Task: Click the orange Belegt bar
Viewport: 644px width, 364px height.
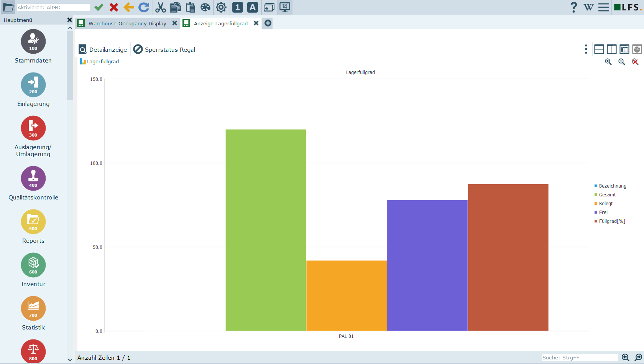Action: point(347,296)
